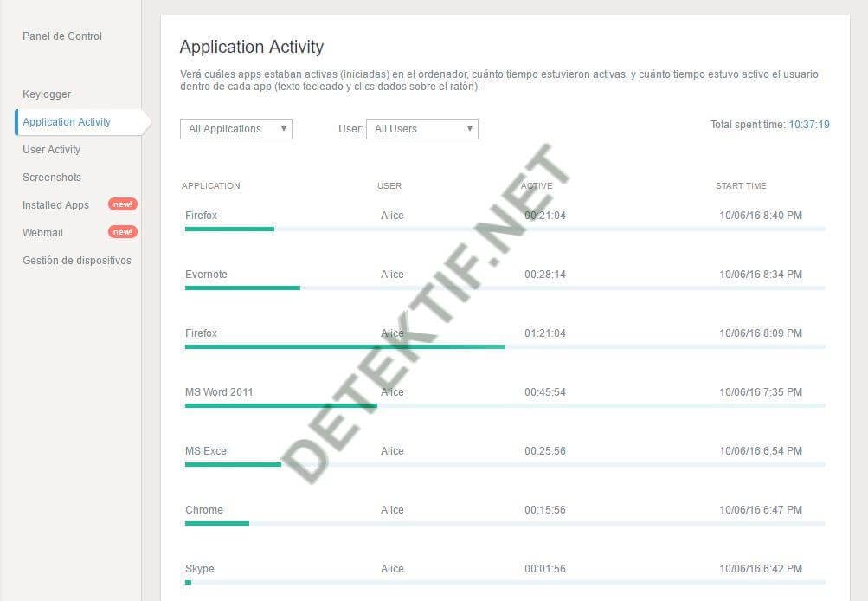
Task: Click the total spent time 10:37:19
Action: tap(808, 125)
